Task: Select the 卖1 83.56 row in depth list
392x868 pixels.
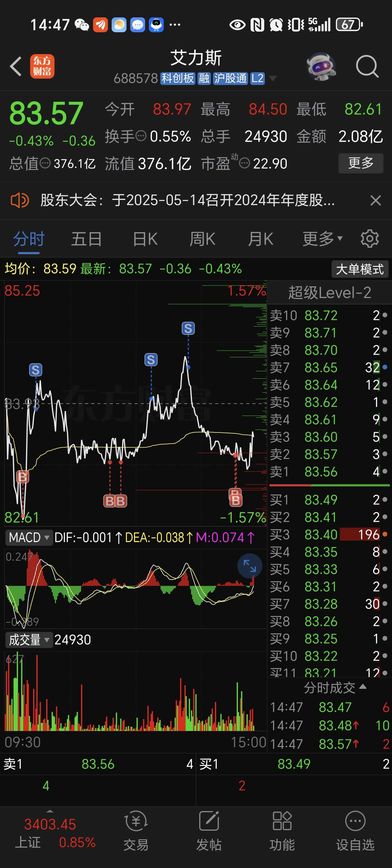Action: [329, 472]
